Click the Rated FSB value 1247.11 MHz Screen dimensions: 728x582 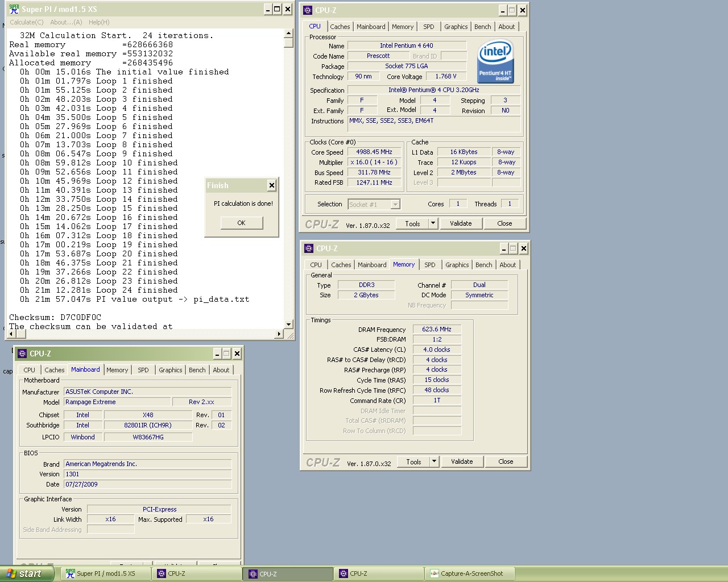pyautogui.click(x=374, y=183)
